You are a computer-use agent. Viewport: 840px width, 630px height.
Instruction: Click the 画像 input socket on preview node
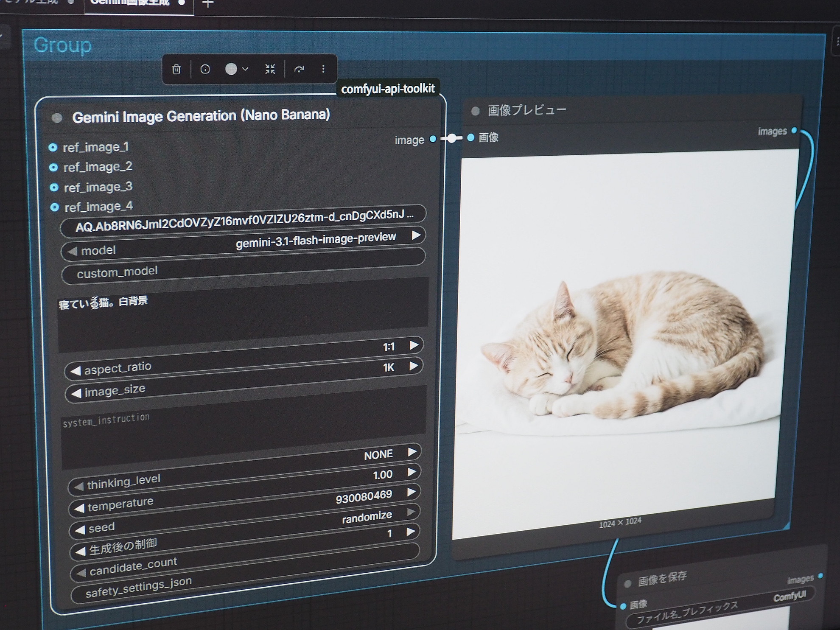pyautogui.click(x=470, y=137)
